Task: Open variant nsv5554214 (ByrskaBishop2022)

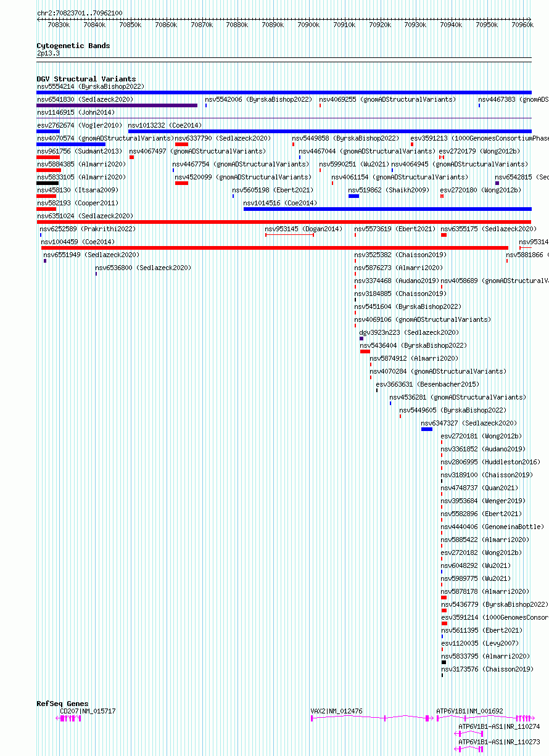Action: point(91,87)
